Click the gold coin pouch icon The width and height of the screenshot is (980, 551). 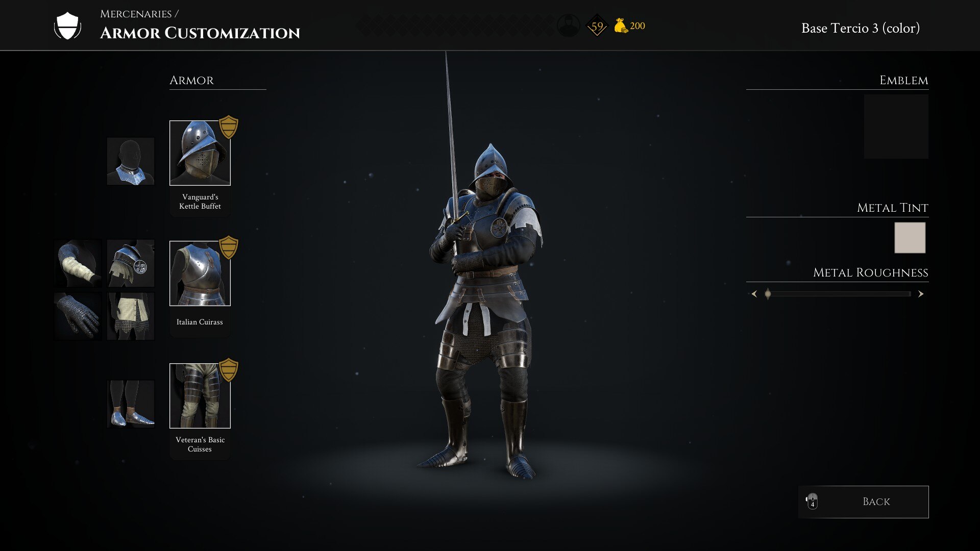pyautogui.click(x=620, y=26)
